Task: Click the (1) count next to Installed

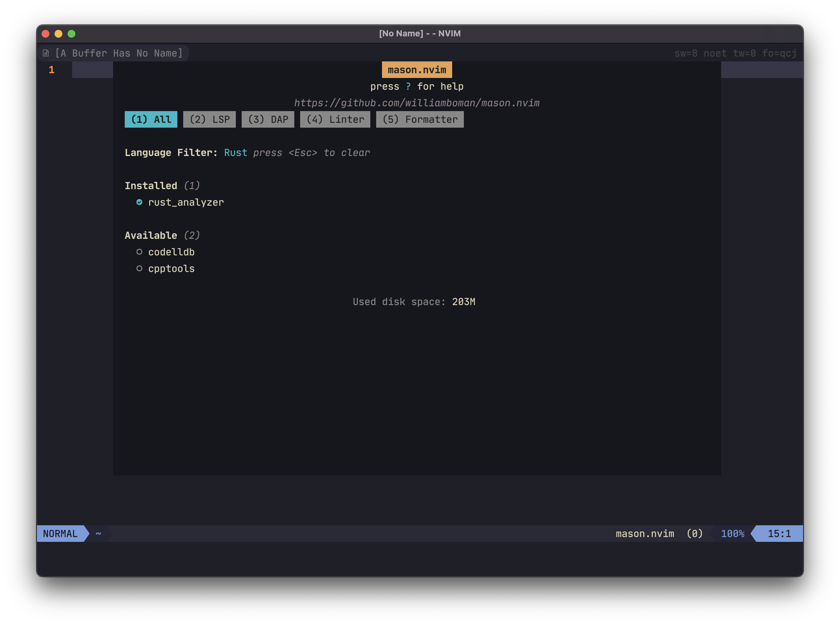Action: pos(192,186)
